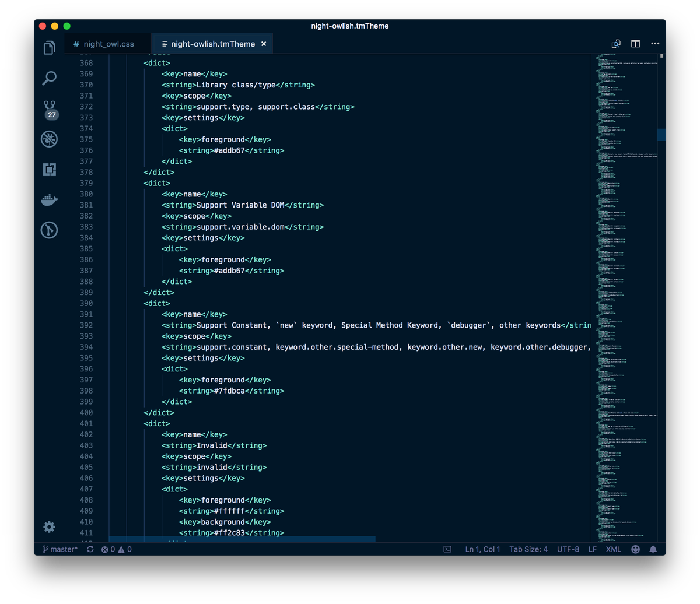Click the sync icon next to the branch name

[90, 549]
